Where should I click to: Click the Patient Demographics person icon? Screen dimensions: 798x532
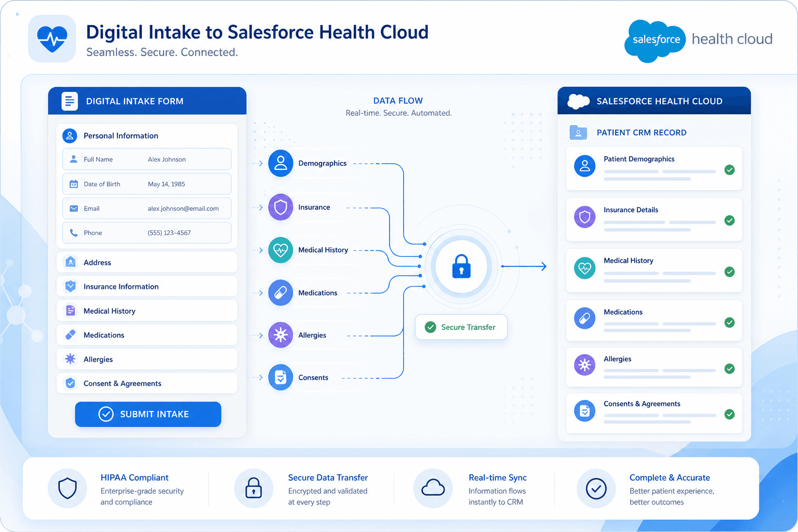coord(584,166)
